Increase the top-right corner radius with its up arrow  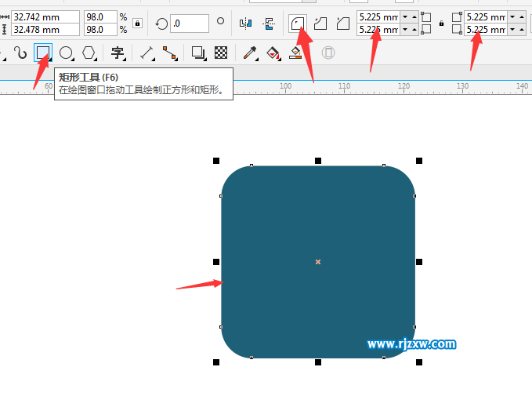click(x=522, y=17)
